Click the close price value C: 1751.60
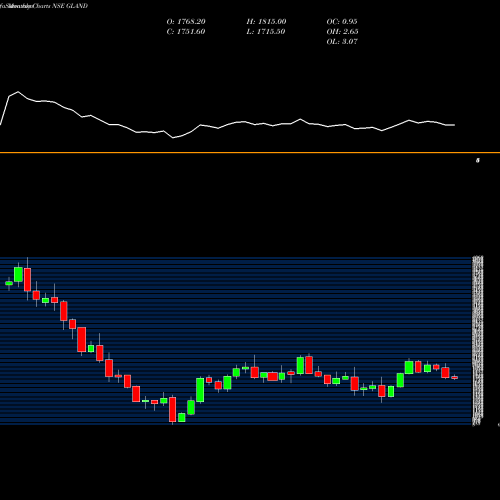This screenshot has height=500, width=500. tap(186, 32)
